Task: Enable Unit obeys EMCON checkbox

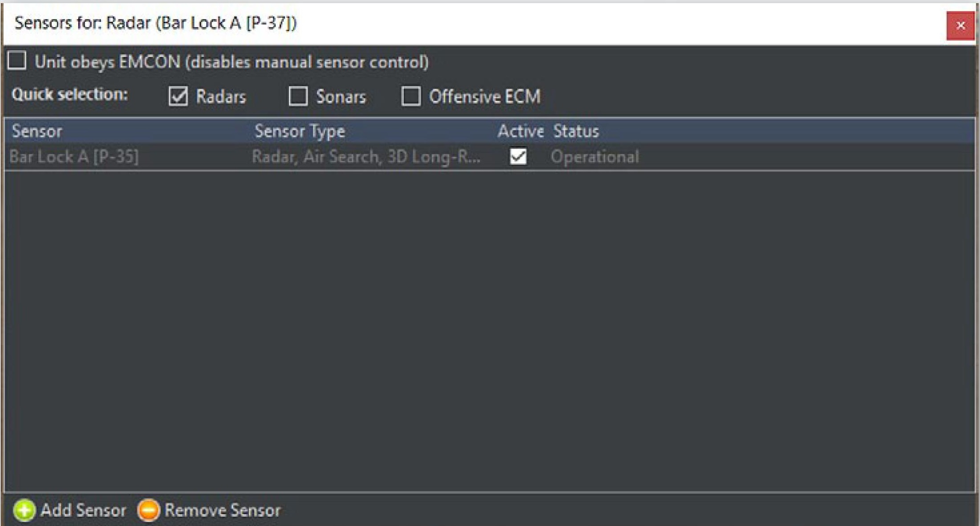Action: 17,61
